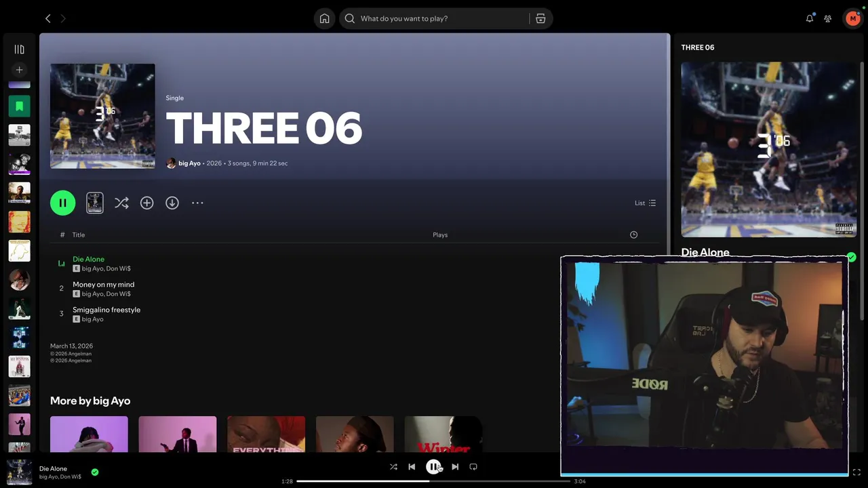Open more options three-dot menu
The height and width of the screenshot is (488, 868).
coord(197,203)
